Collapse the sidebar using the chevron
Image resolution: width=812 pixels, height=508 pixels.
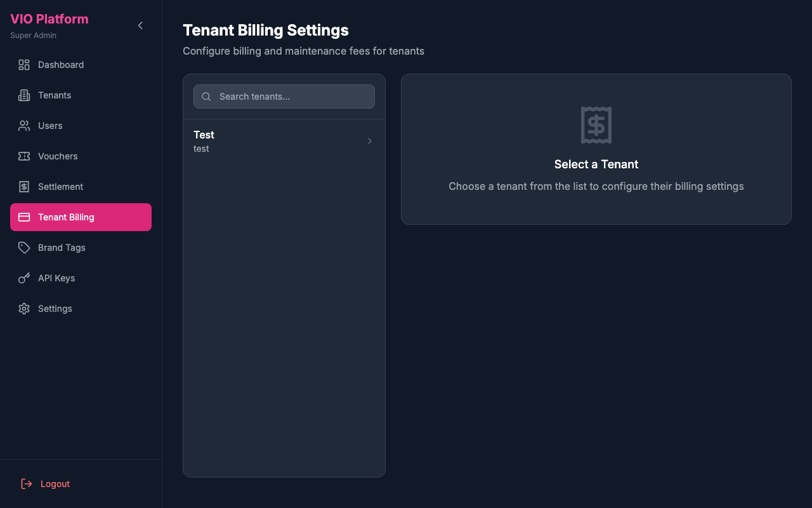point(140,25)
